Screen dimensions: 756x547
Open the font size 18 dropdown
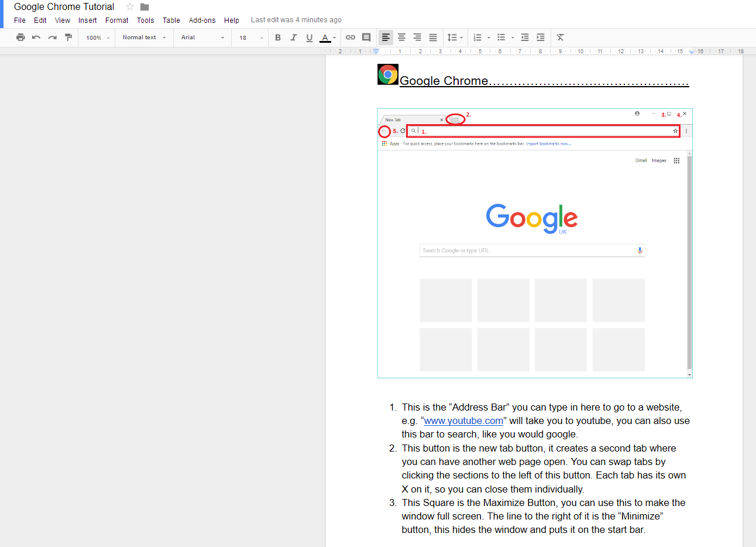pos(251,37)
